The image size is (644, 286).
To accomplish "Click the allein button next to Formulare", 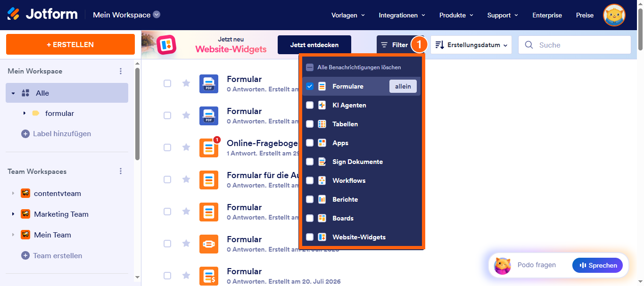I will 403,86.
